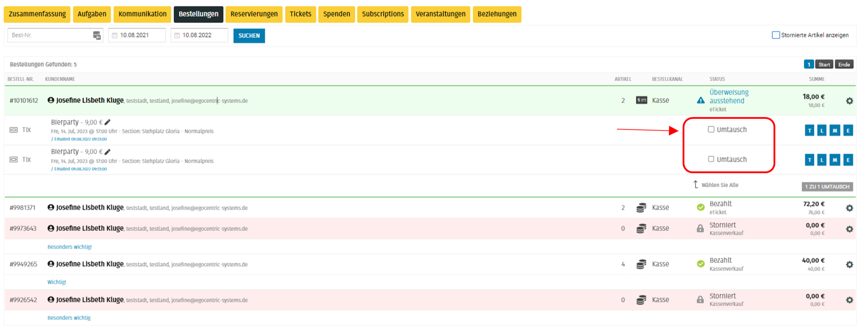This screenshot has width=868, height=330.
Task: Open gear menu for order #9949265
Action: [x=849, y=265]
